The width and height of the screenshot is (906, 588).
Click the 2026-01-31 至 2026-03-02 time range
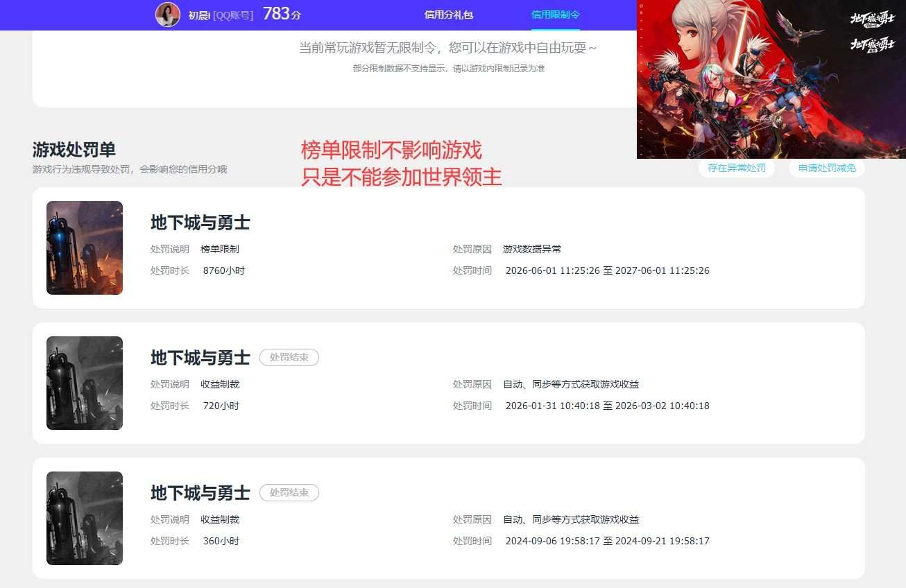[608, 406]
